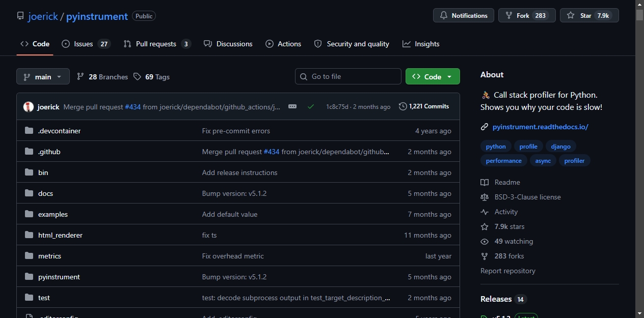
Task: Click the page vertical scrollbar thumb
Action: (639, 15)
